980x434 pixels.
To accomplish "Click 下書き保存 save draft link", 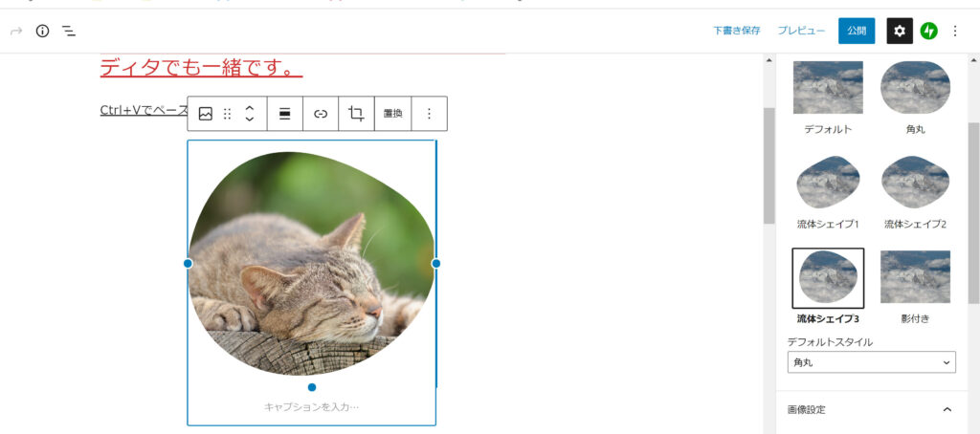I will 737,31.
